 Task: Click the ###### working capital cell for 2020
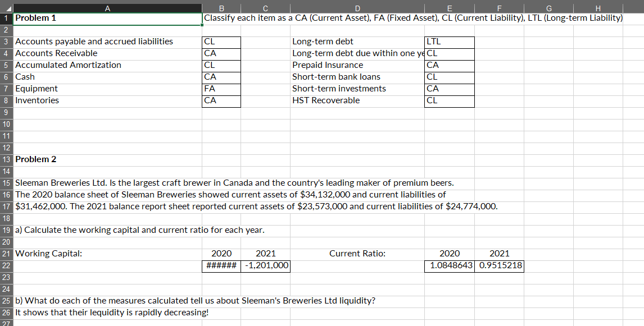coord(221,266)
